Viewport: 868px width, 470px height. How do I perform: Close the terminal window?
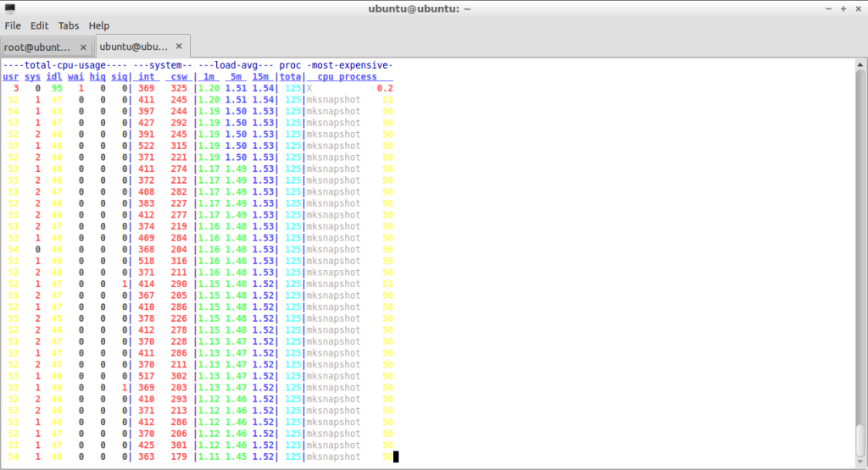(858, 8)
